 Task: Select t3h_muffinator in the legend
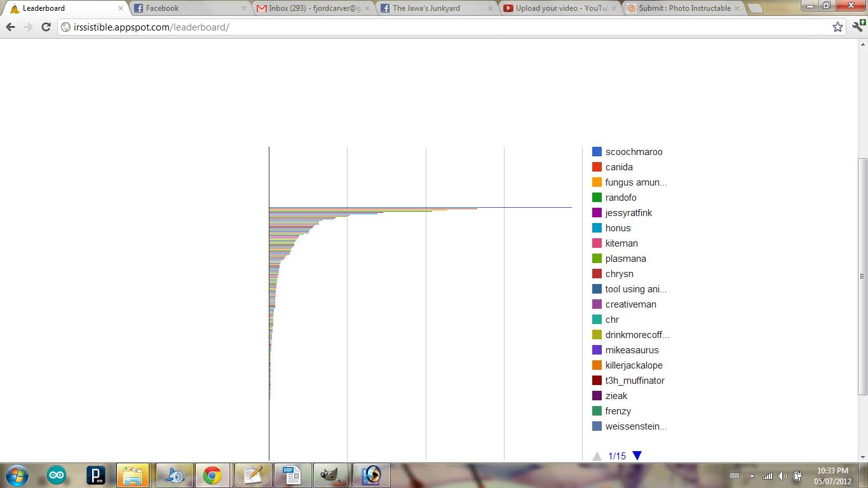click(x=635, y=381)
